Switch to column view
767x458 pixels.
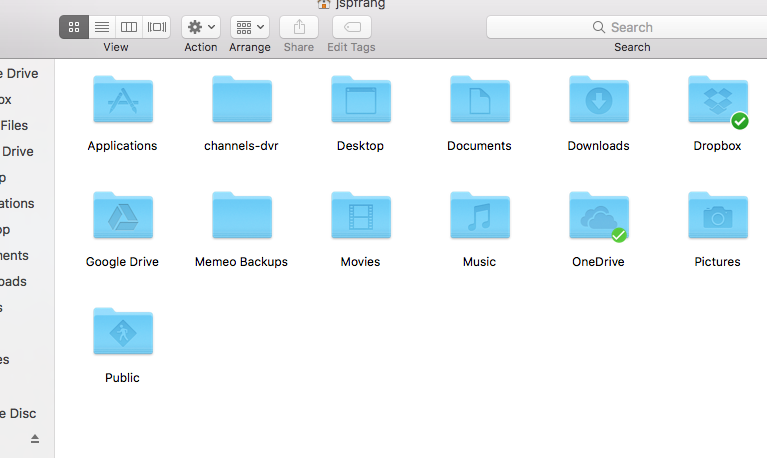[x=129, y=27]
